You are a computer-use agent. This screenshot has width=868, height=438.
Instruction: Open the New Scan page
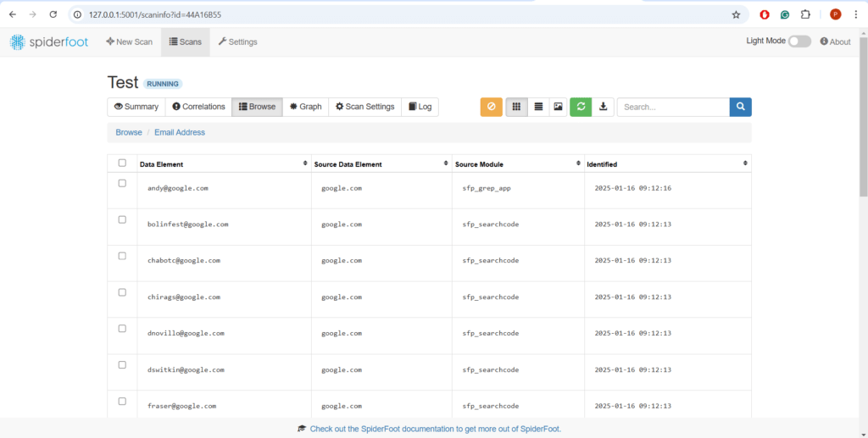point(129,42)
